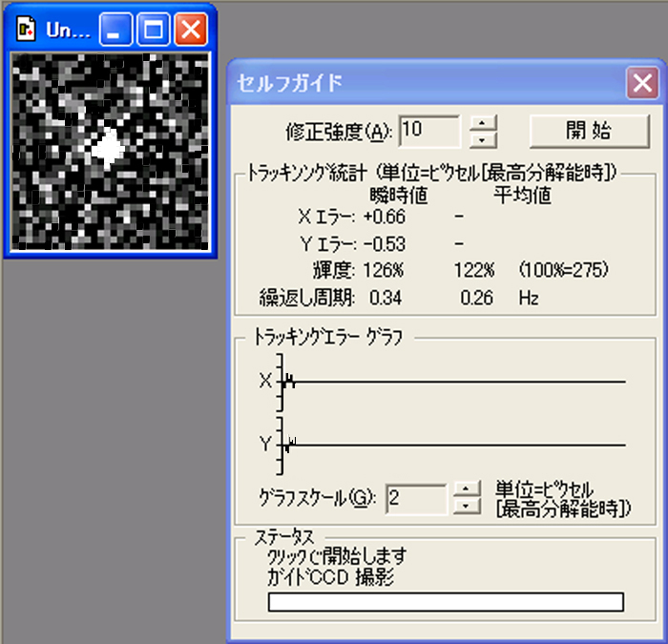Increase グラフスケール with the up arrow
This screenshot has height=644, width=668.
tap(467, 488)
